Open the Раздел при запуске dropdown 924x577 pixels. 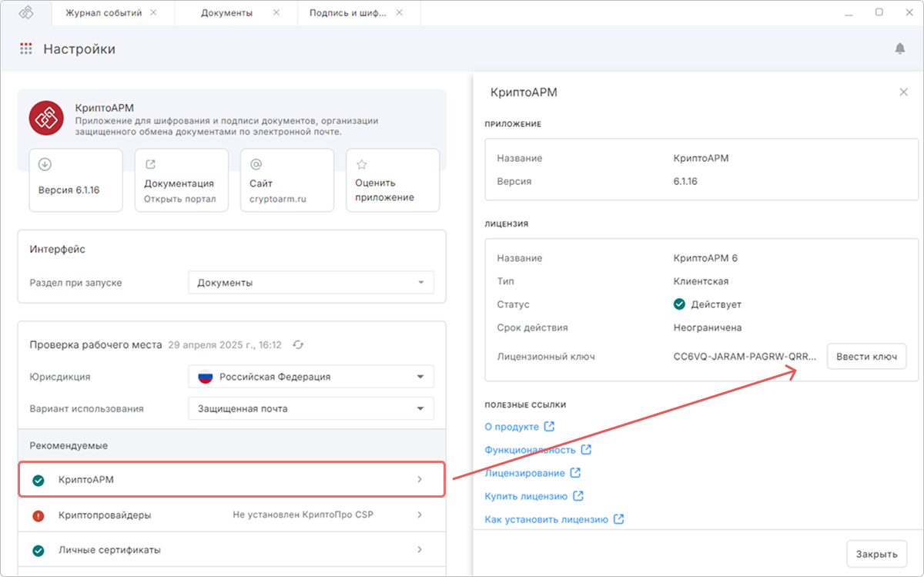tap(311, 283)
